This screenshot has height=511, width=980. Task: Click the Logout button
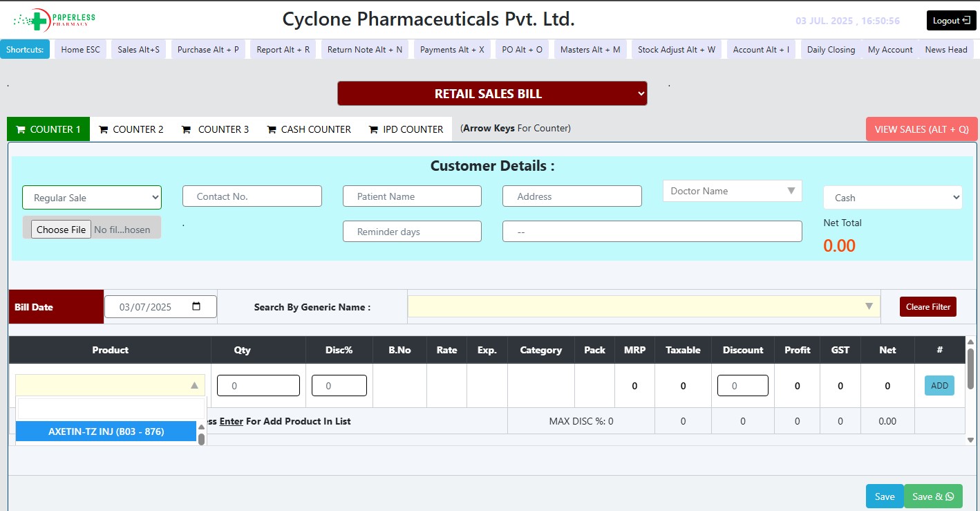pyautogui.click(x=951, y=21)
